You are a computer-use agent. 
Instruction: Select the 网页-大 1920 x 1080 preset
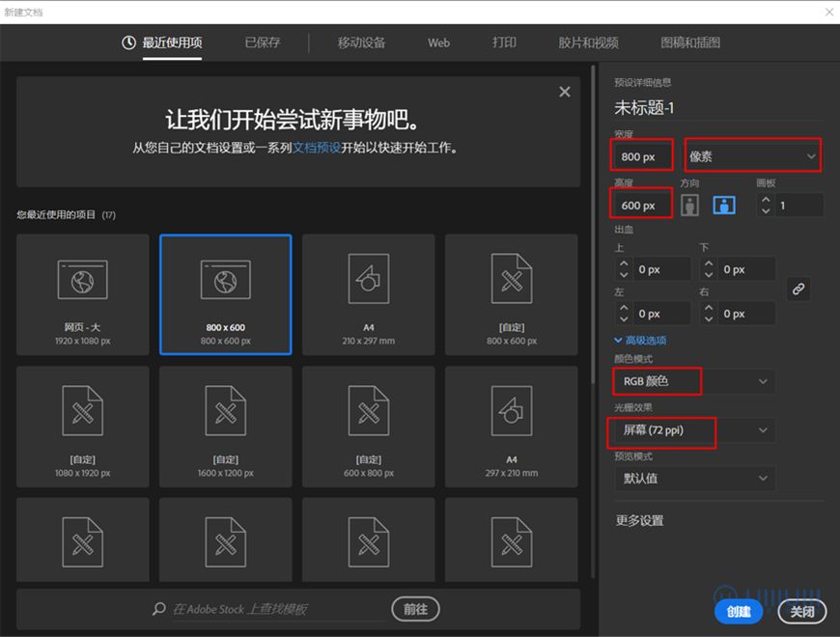pyautogui.click(x=83, y=294)
